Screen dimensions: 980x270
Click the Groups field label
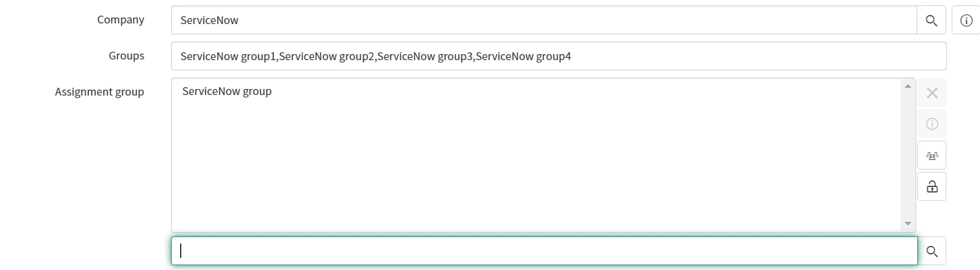tap(126, 56)
